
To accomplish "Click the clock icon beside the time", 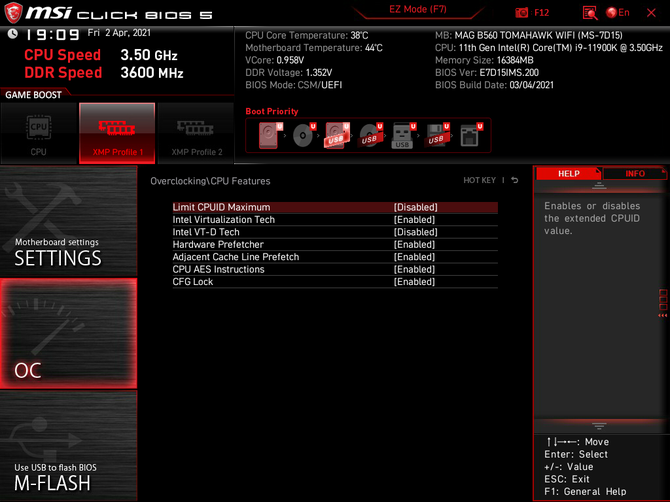I will coord(12,34).
